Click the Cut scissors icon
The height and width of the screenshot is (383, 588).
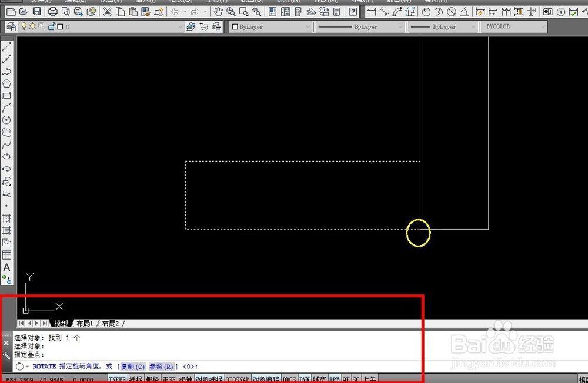coord(107,12)
